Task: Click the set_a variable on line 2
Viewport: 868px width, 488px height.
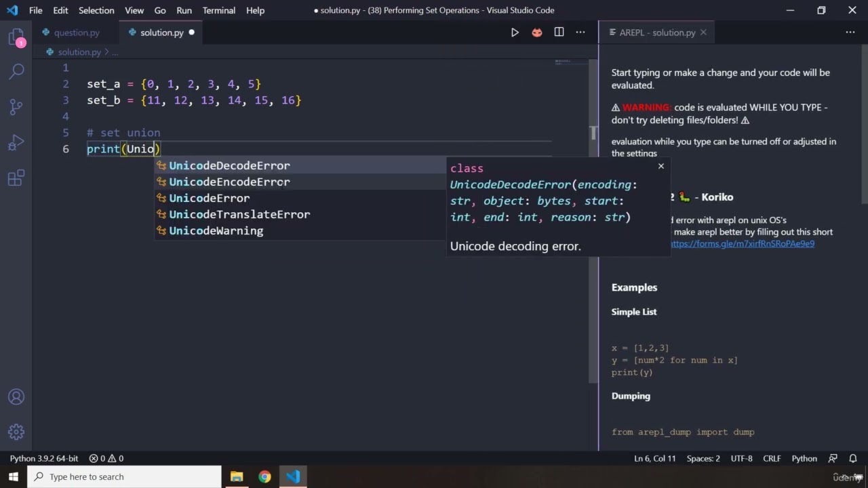Action: tap(103, 84)
